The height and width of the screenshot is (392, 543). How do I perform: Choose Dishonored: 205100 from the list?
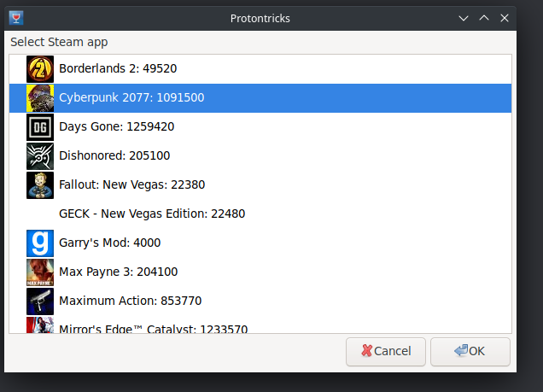(x=114, y=155)
